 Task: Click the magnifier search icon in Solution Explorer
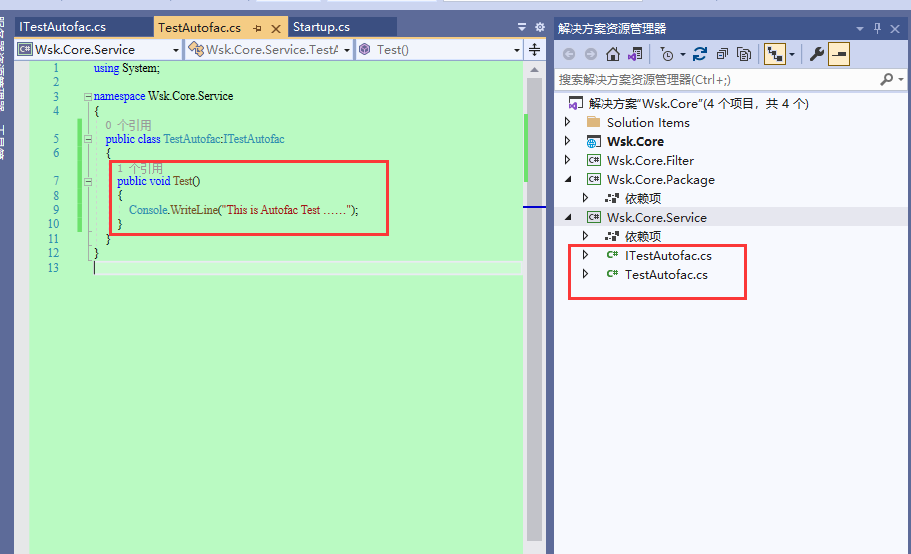pyautogui.click(x=887, y=79)
